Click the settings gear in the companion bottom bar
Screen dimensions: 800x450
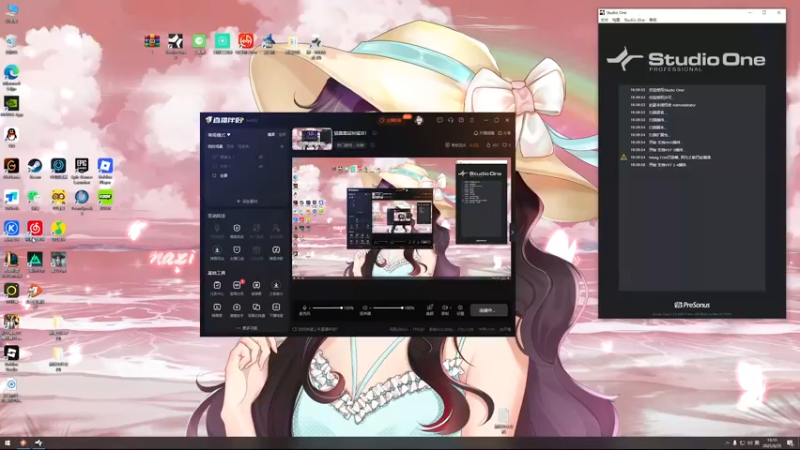460,308
